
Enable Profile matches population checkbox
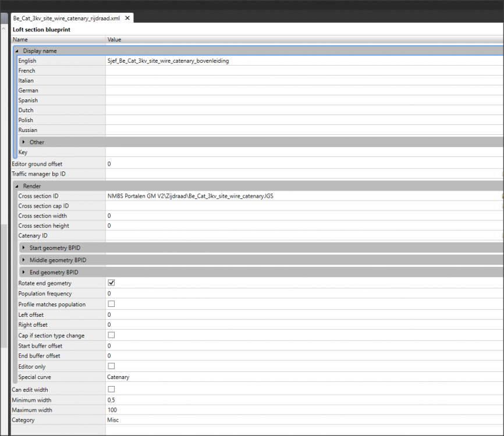(x=111, y=304)
